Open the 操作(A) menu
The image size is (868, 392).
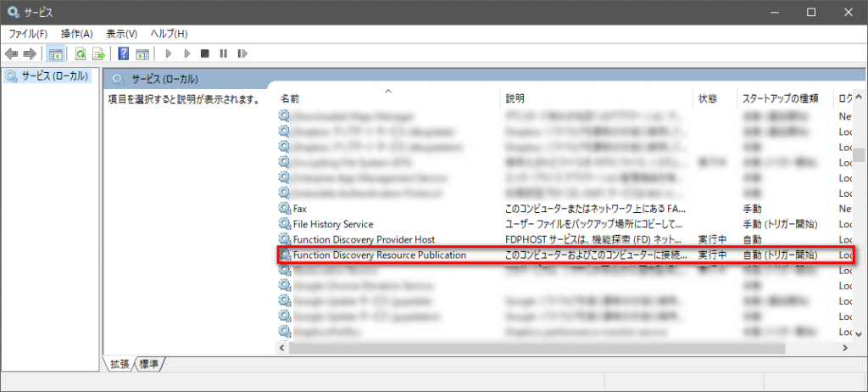click(76, 33)
